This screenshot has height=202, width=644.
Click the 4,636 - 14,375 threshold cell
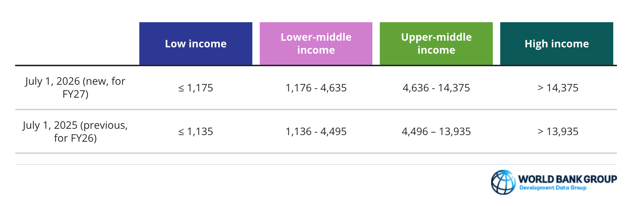(436, 88)
